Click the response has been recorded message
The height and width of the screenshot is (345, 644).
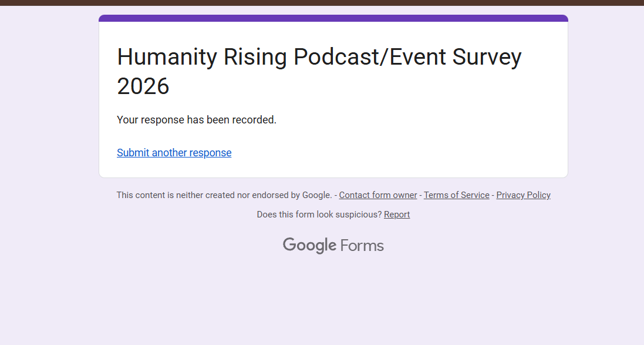pos(196,120)
